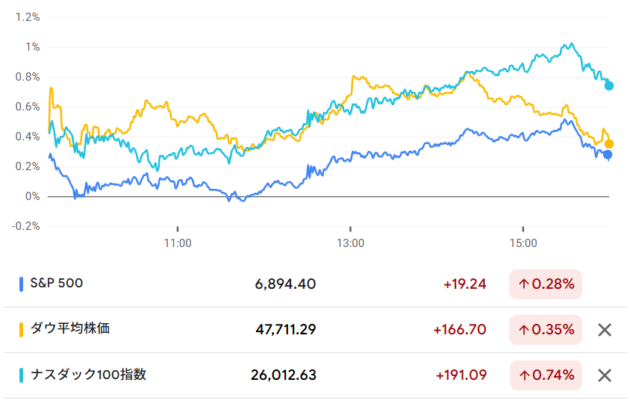The height and width of the screenshot is (400, 630).
Task: Click the blue S&P 500 end-point dot on chart
Action: pos(608,154)
